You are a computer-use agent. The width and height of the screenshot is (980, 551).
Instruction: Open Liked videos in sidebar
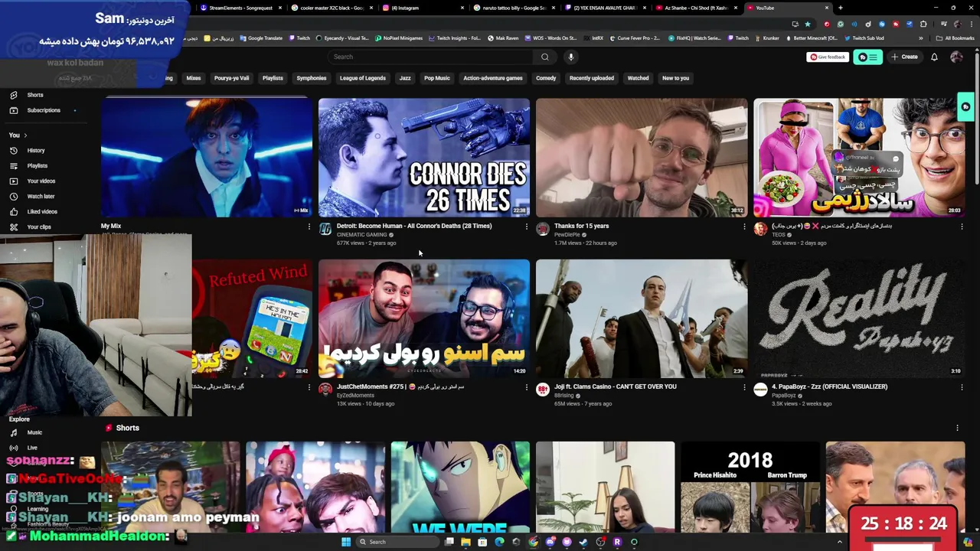click(41, 211)
